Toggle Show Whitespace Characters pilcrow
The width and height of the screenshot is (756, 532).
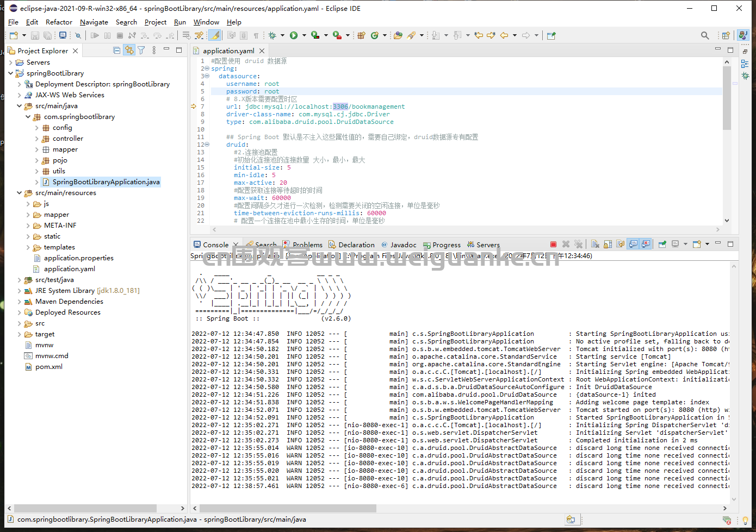(x=256, y=35)
